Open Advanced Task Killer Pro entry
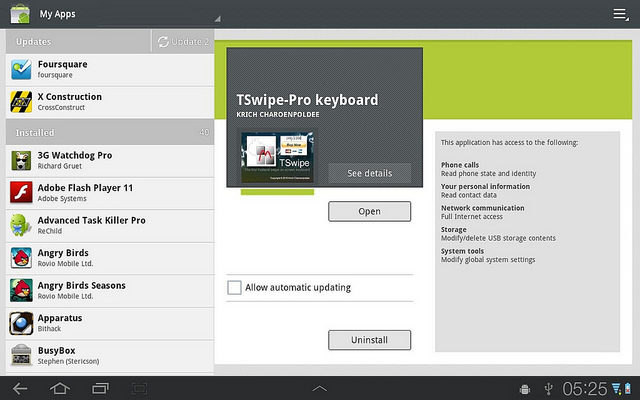This screenshot has height=400, width=640. pyautogui.click(x=110, y=225)
